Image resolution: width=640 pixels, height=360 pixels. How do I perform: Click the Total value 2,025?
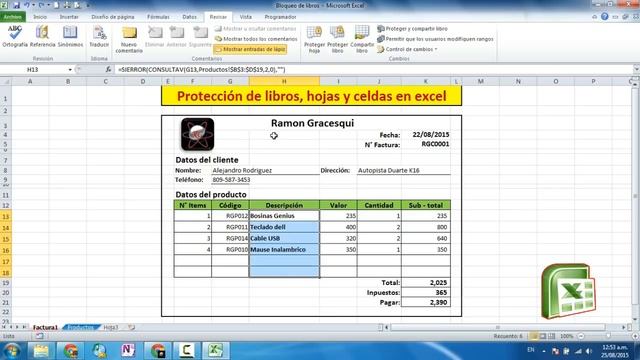tap(426, 282)
